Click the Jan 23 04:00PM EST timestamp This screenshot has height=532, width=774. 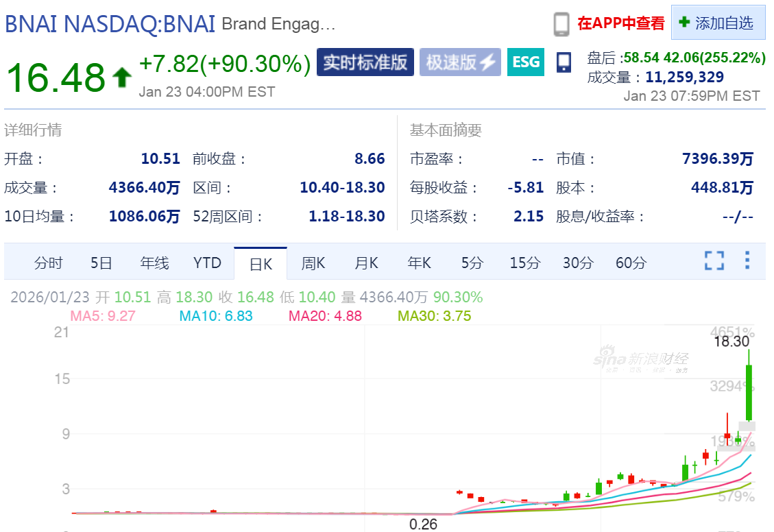pyautogui.click(x=207, y=92)
